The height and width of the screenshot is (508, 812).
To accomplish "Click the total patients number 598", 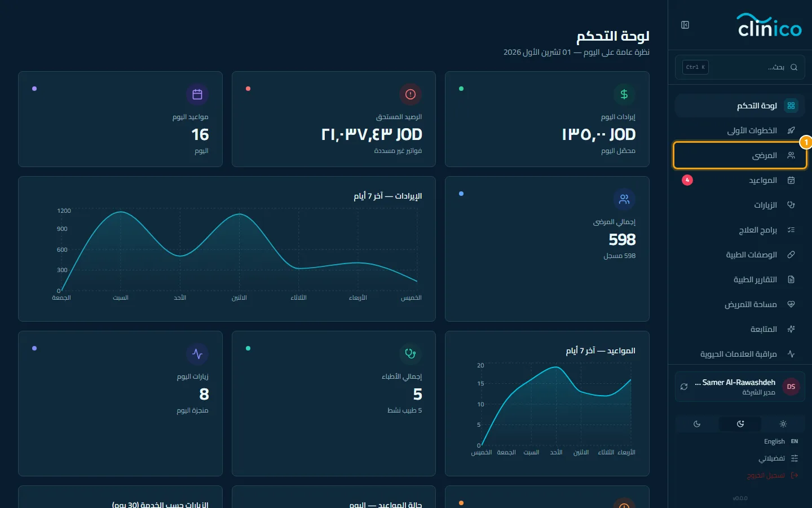I will (622, 239).
